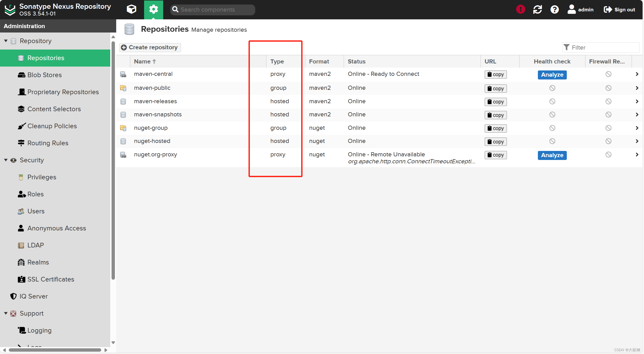This screenshot has height=354, width=644.
Task: Copy URL of maven-releases
Action: coord(496,102)
